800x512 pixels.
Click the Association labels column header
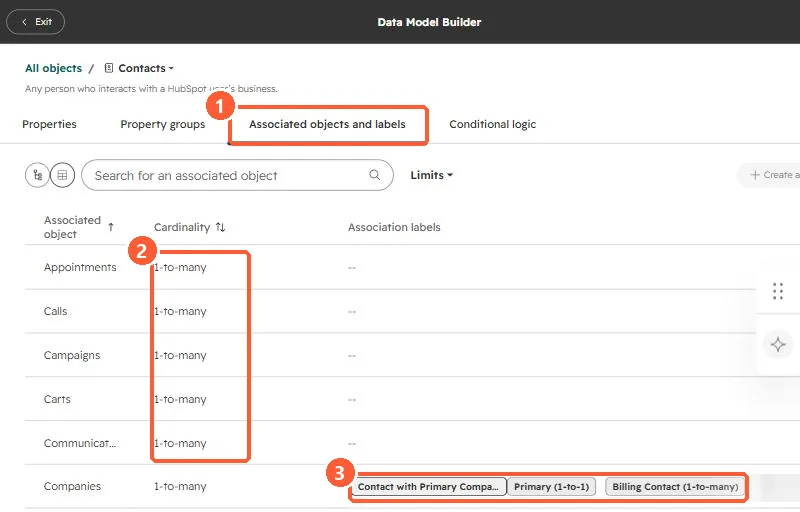point(394,227)
